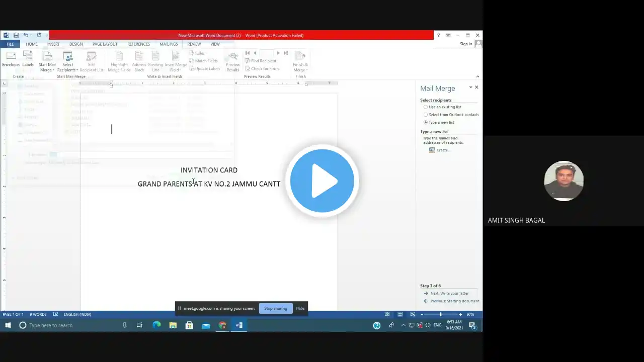Click the Greeting Line icon
Image resolution: width=644 pixels, height=362 pixels.
155,62
